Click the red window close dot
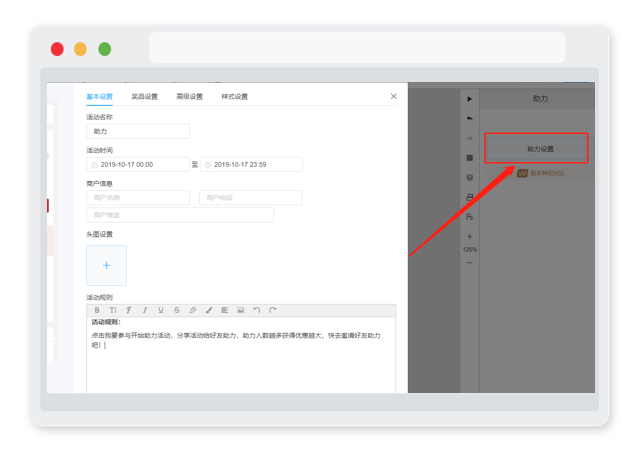 coord(57,49)
